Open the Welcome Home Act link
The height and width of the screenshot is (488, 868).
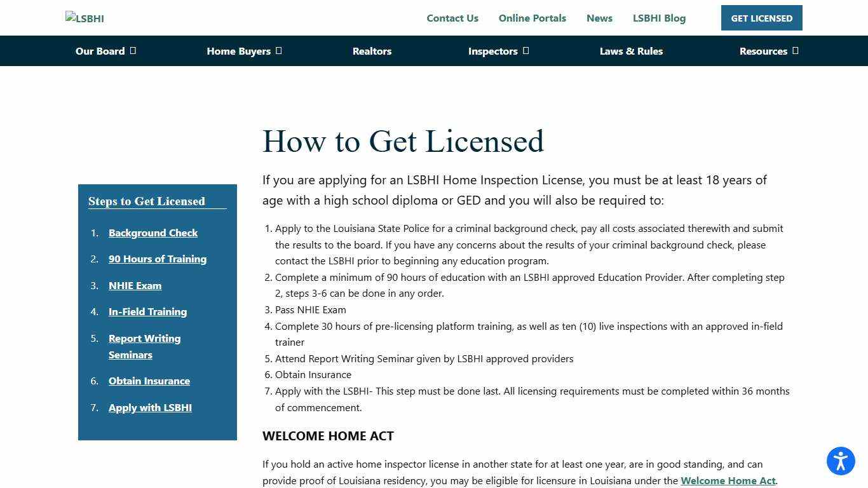tap(727, 480)
